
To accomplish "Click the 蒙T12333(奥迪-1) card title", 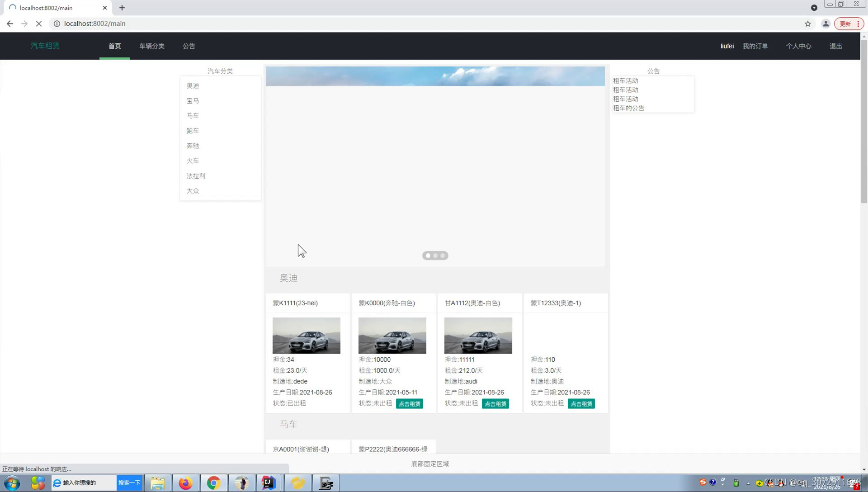I will [556, 303].
